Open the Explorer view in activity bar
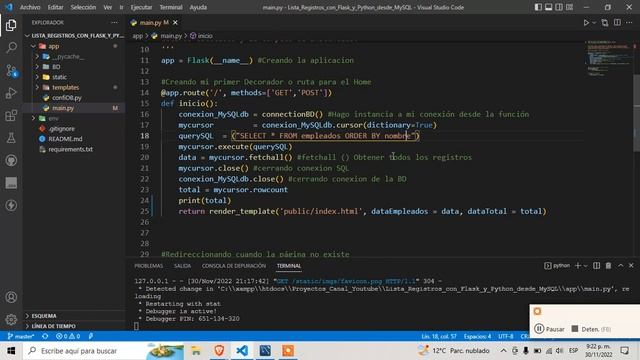The image size is (640, 360). tap(11, 25)
